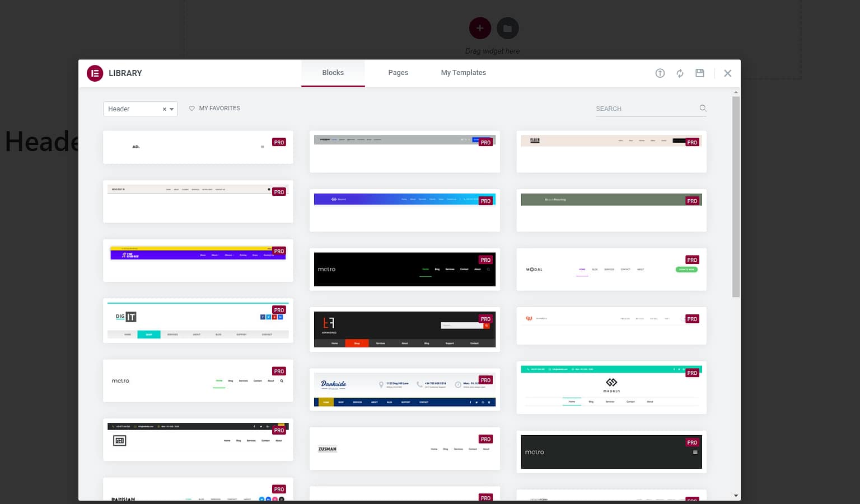Close the library modal
The height and width of the screenshot is (504, 860).
[x=727, y=73]
